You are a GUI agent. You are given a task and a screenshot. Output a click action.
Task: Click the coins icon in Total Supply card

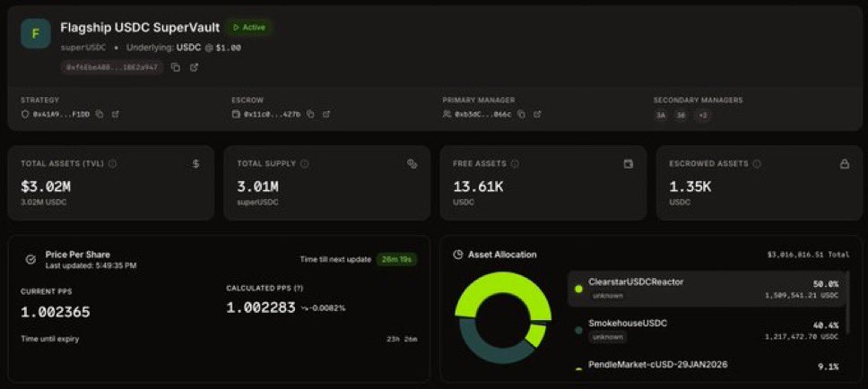[412, 164]
